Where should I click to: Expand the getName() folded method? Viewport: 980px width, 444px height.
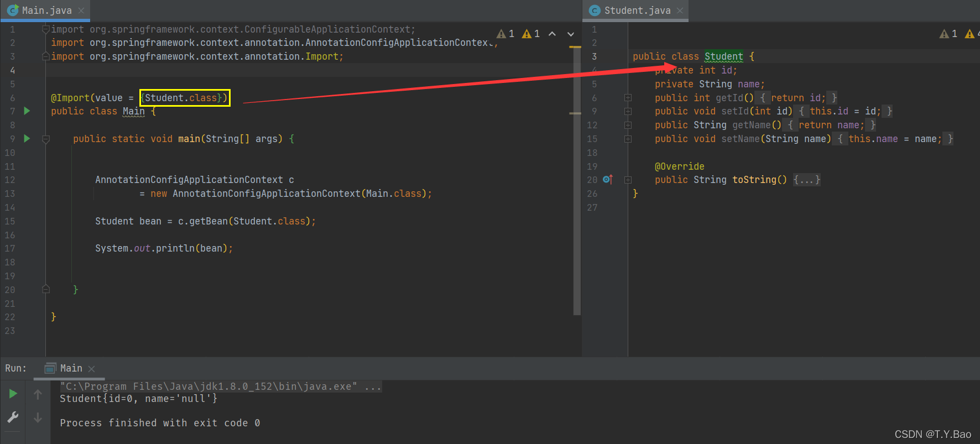[628, 125]
